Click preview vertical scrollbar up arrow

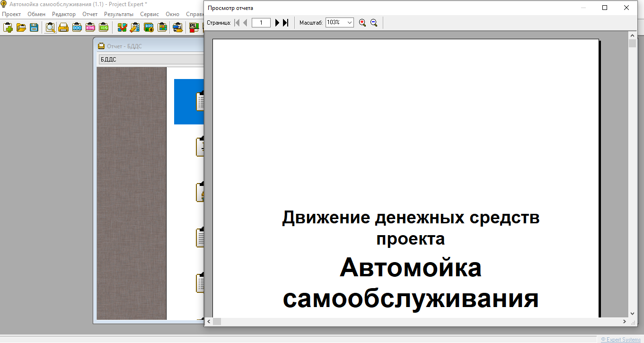click(x=632, y=35)
